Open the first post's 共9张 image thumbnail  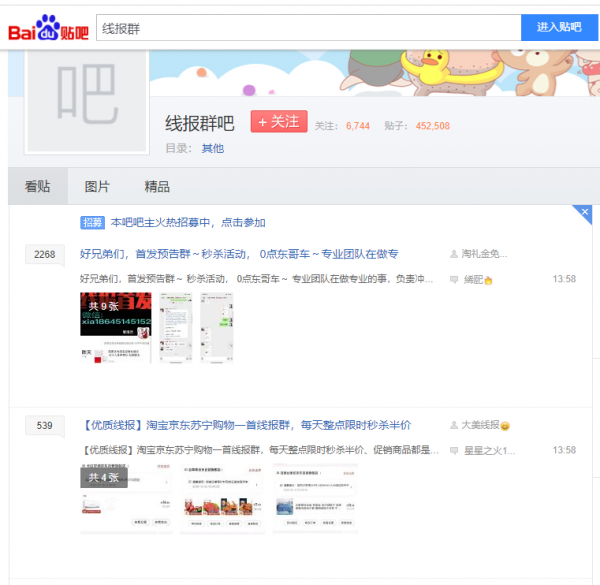pos(115,328)
